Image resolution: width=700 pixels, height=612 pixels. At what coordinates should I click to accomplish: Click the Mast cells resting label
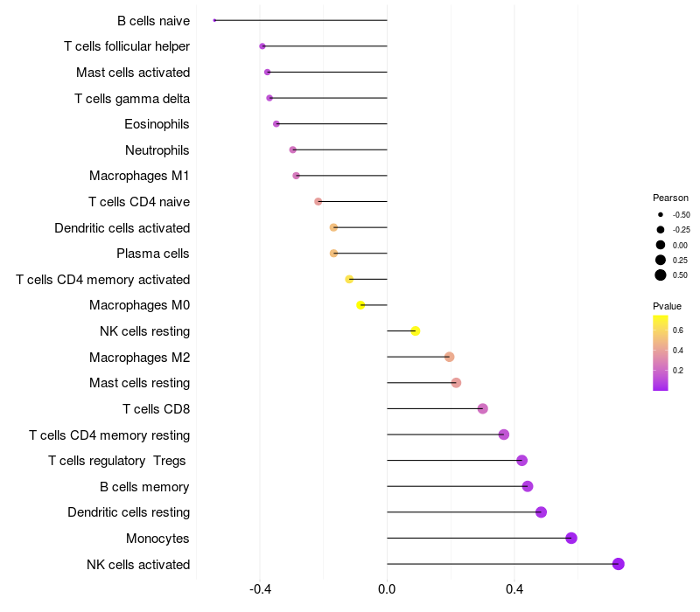[x=139, y=383]
